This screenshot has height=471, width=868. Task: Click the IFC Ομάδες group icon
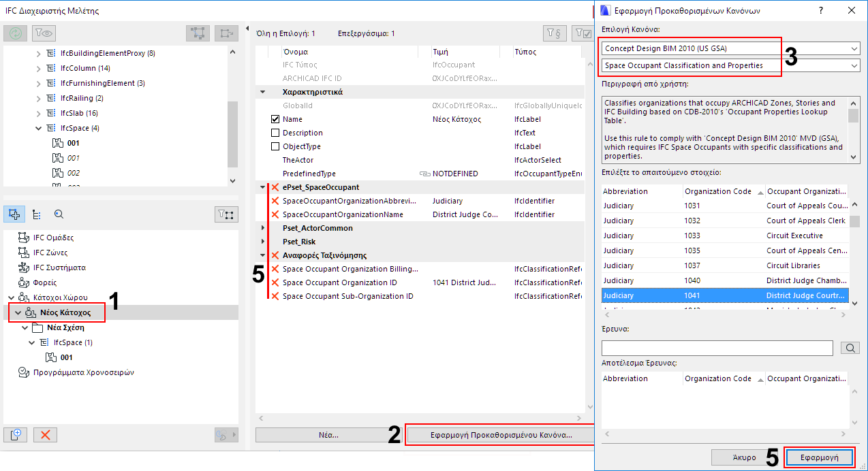pos(23,238)
